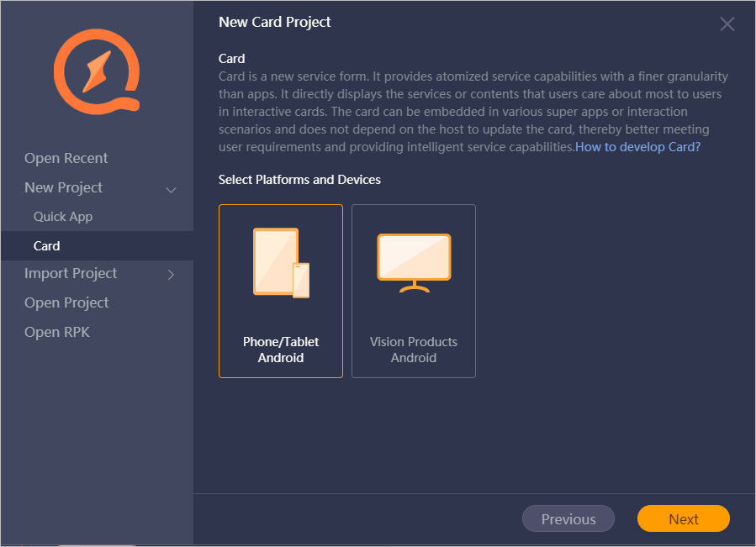Click the Quick App IDE orange logo
756x547 pixels.
coord(97,71)
